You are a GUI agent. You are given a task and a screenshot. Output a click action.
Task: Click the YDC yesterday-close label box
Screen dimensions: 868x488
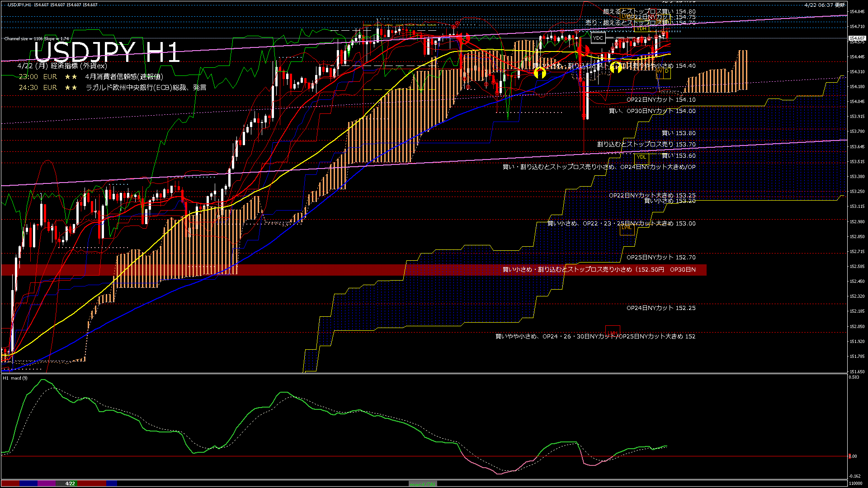click(598, 38)
